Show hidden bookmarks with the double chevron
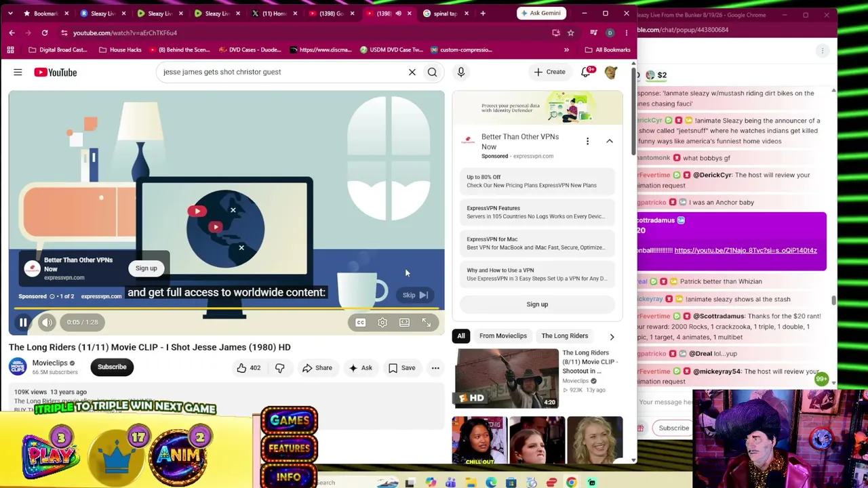The height and width of the screenshot is (488, 868). (566, 49)
